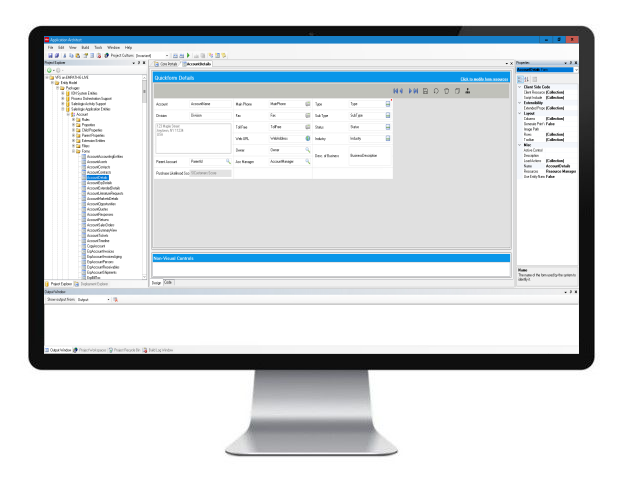Click the Name property value AccountDetails
The image size is (627, 500).
[x=558, y=166]
